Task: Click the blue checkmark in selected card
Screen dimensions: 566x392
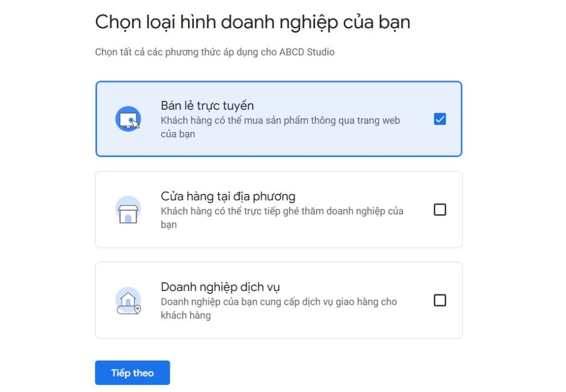Action: coord(439,119)
